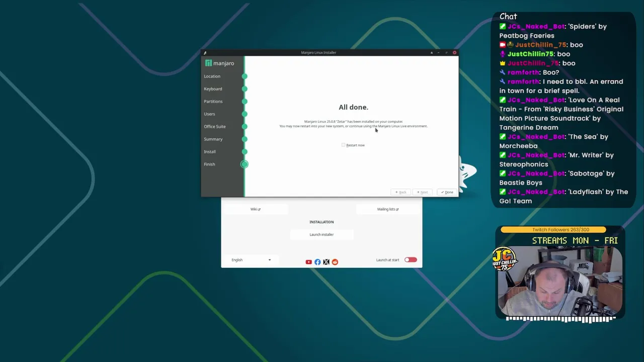Viewport: 644px width, 362px height.
Task: Click the Back button in installer
Action: point(401,192)
